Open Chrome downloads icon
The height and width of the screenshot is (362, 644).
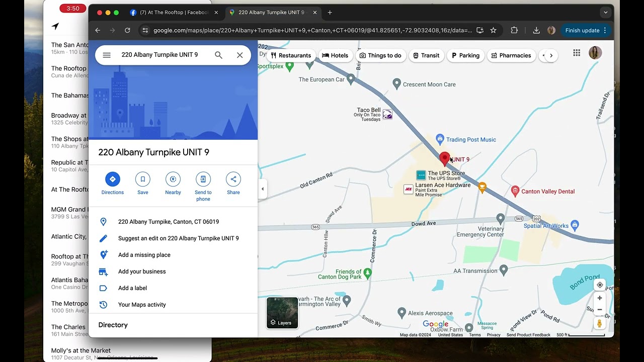point(536,30)
